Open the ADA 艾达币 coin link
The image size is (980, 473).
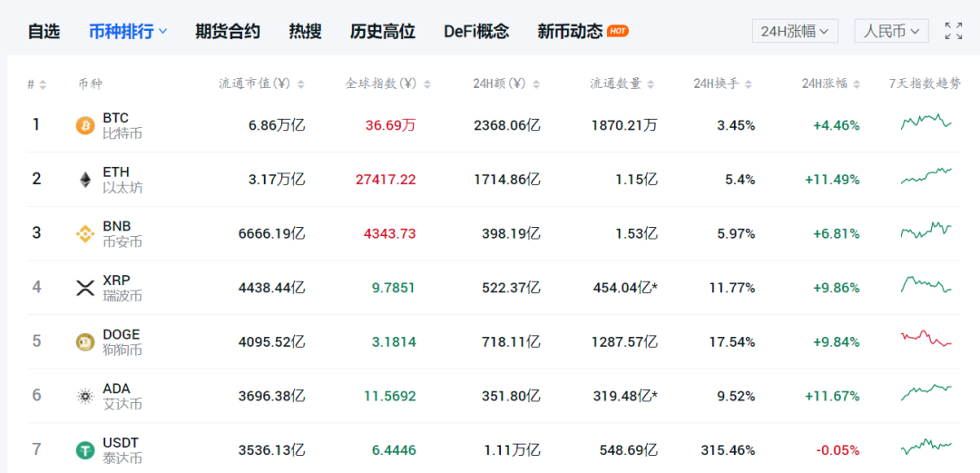click(122, 396)
